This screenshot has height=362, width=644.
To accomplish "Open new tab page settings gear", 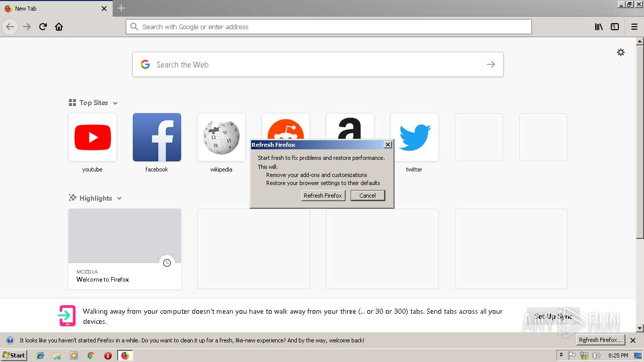I will coord(621,52).
